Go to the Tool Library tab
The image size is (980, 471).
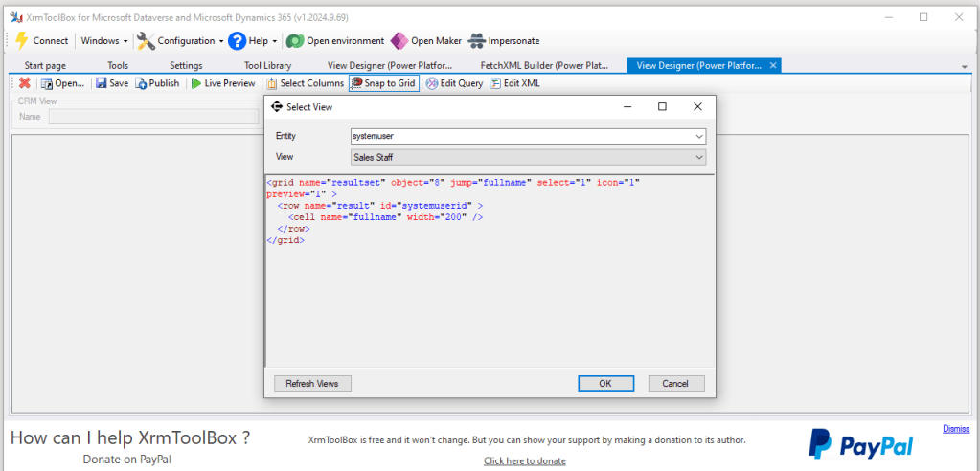pos(267,65)
